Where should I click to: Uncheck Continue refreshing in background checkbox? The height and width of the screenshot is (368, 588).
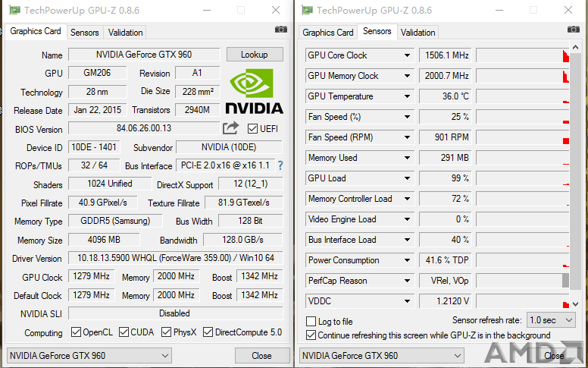(x=311, y=335)
